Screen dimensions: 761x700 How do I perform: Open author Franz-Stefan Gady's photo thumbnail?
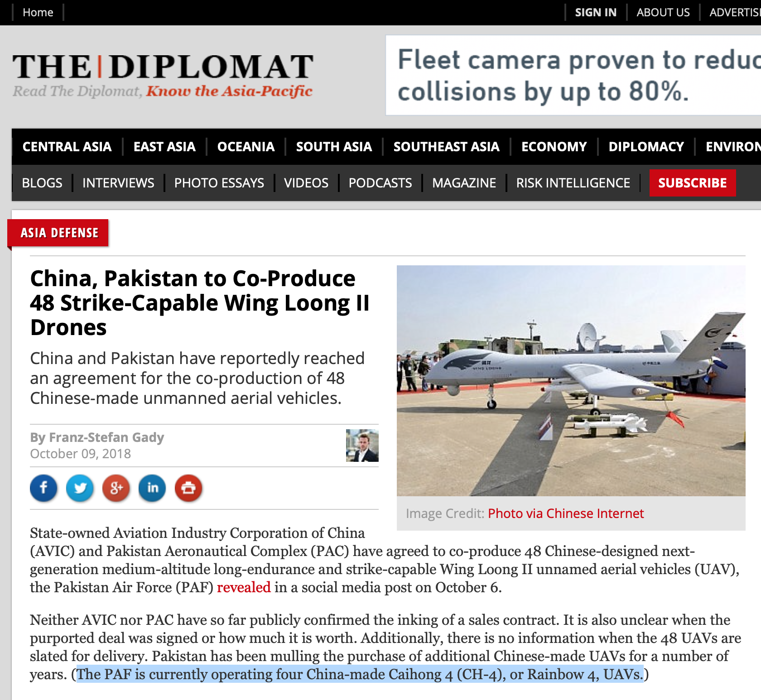pos(362,446)
